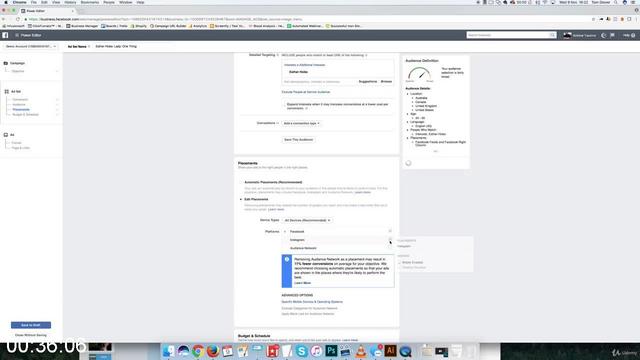Viewport: 640px width, 360px height.
Task: Open Business Manager bookmark
Action: [82, 26]
